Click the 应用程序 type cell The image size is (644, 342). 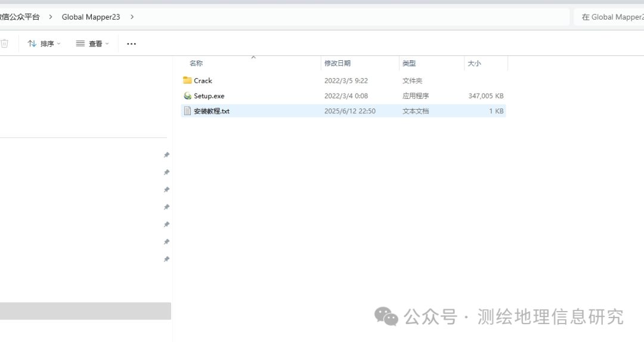click(x=416, y=96)
